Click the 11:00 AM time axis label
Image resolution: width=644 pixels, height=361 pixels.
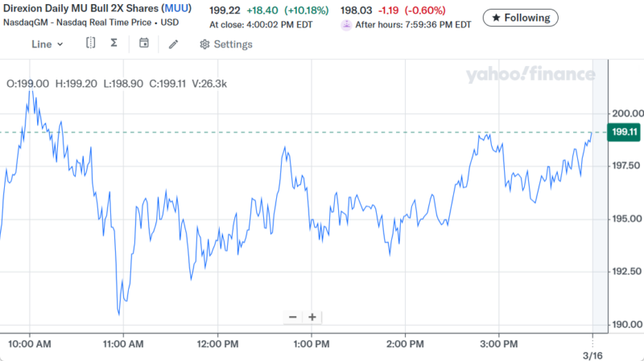[123, 343]
